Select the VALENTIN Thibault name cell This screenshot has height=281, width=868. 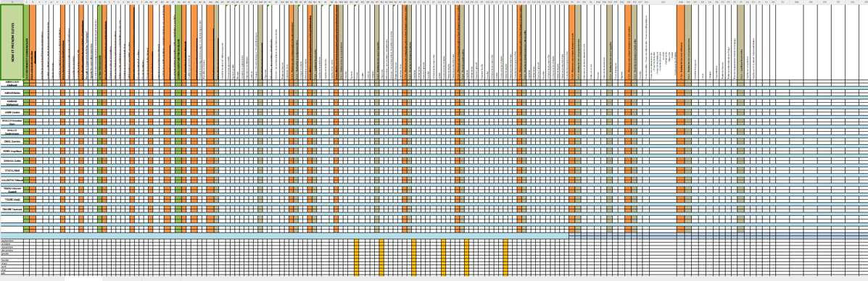tap(12, 180)
